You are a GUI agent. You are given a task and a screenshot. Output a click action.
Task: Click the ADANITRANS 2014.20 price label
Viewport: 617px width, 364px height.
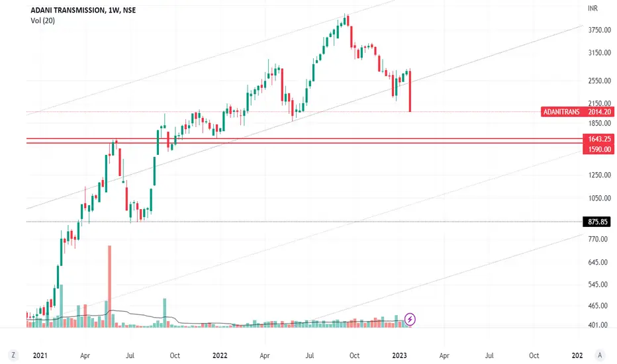[x=577, y=112]
